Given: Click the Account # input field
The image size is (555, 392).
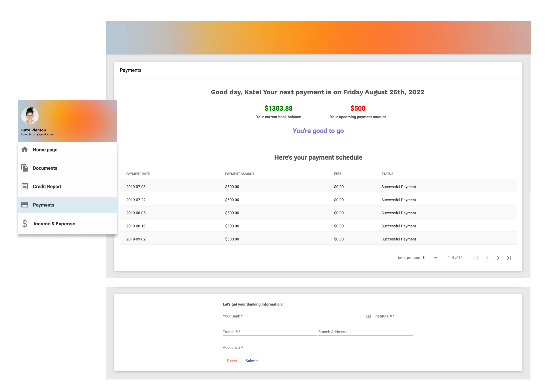Looking at the screenshot, I should pos(270,348).
